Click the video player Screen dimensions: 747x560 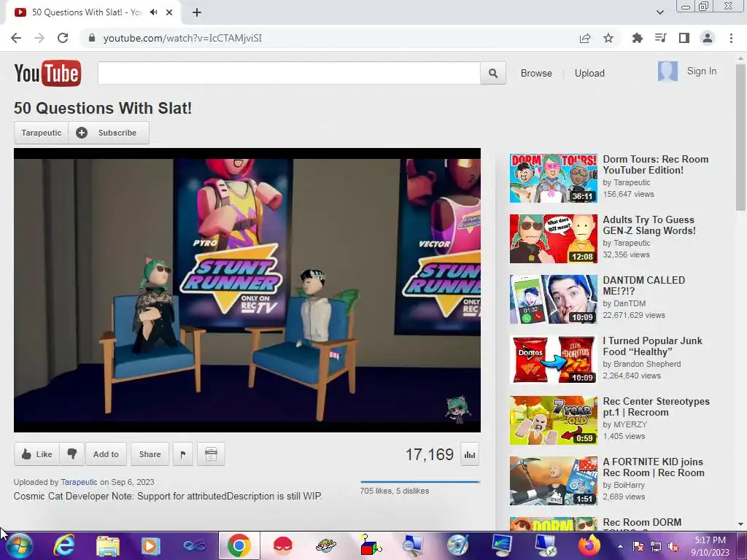coord(247,290)
